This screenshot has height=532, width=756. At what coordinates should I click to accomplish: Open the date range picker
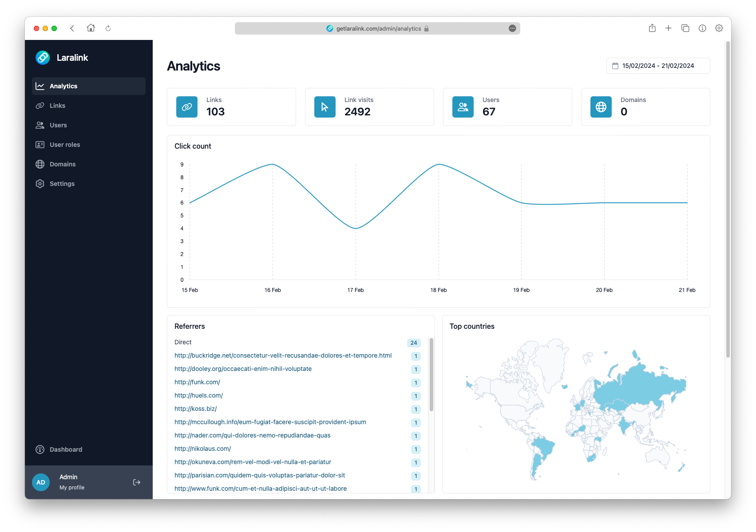pyautogui.click(x=657, y=66)
